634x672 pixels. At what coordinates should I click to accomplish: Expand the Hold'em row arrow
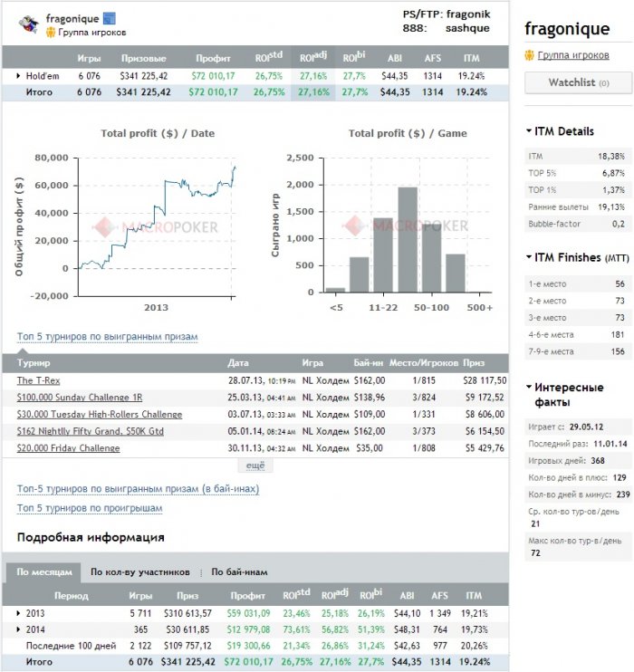(x=18, y=76)
